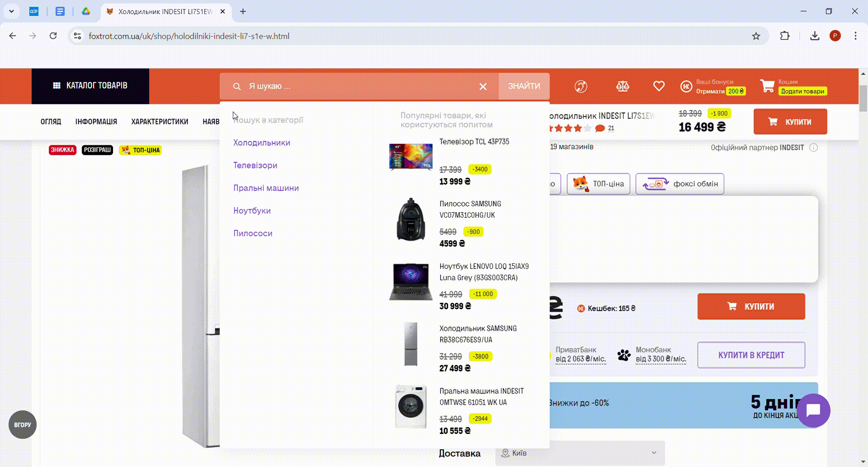868x467 pixels.
Task: Switch to the ХАРАКТЕРИСТИКИ tab
Action: pos(160,122)
